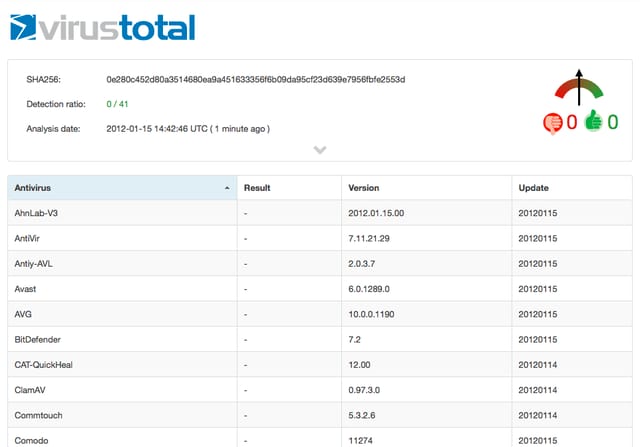Screen dimensions: 640x447
Task: Click the green positive vote count 0
Action: pos(613,122)
